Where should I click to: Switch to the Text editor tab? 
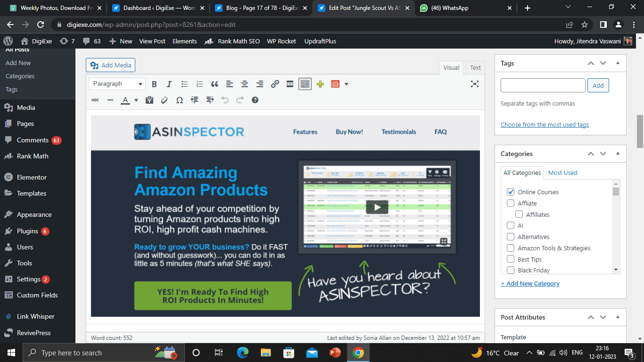point(475,67)
